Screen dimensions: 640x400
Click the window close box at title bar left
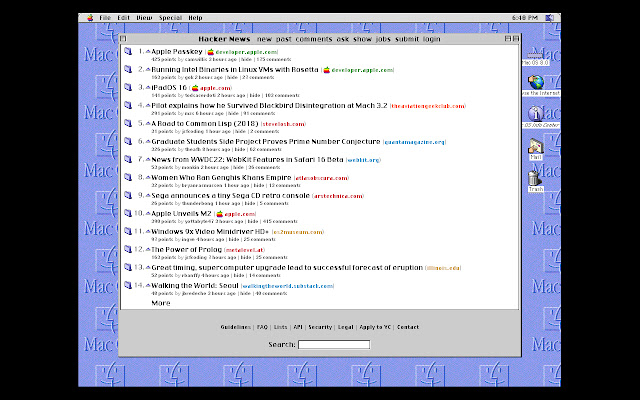pyautogui.click(x=123, y=39)
